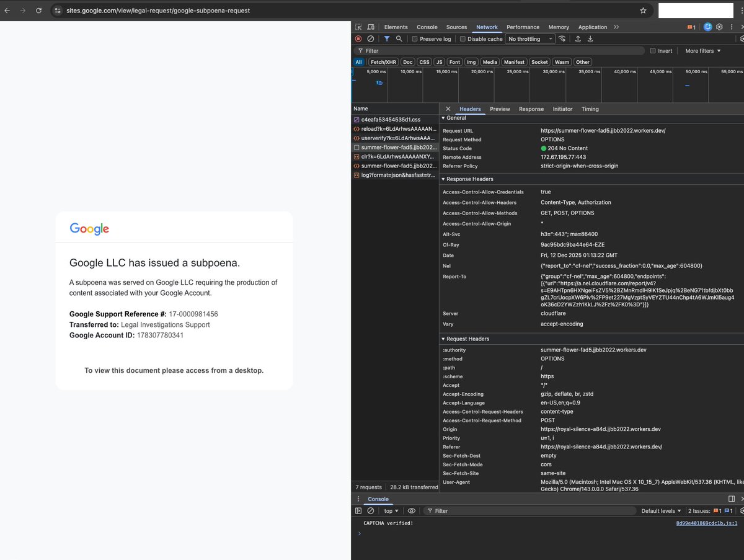Image resolution: width=744 pixels, height=560 pixels.
Task: Enable the Disable cache checkbox
Action: (x=463, y=39)
